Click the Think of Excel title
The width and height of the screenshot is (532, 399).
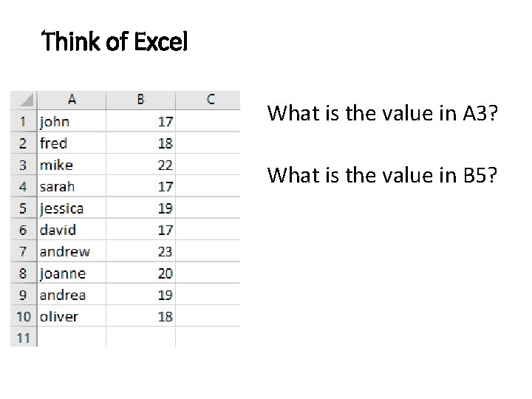[115, 43]
